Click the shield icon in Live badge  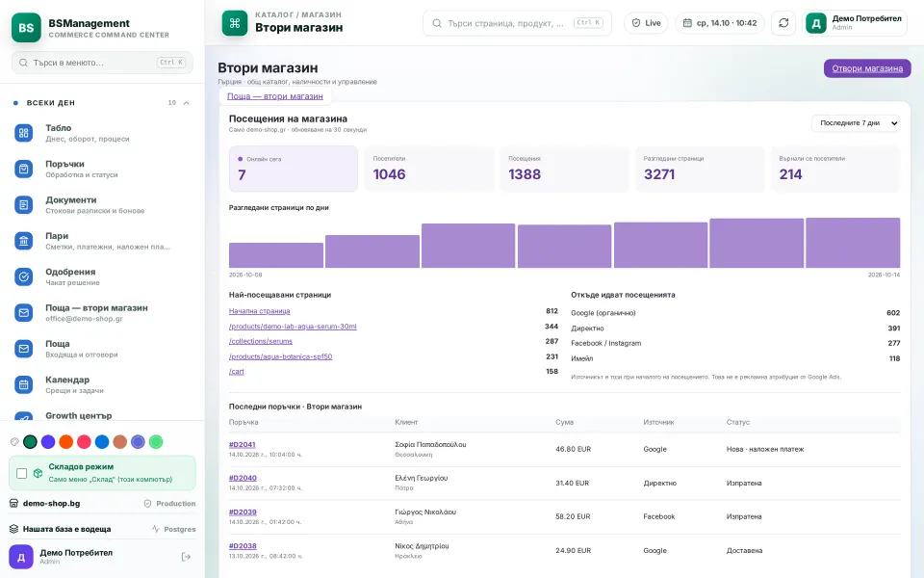(x=636, y=23)
